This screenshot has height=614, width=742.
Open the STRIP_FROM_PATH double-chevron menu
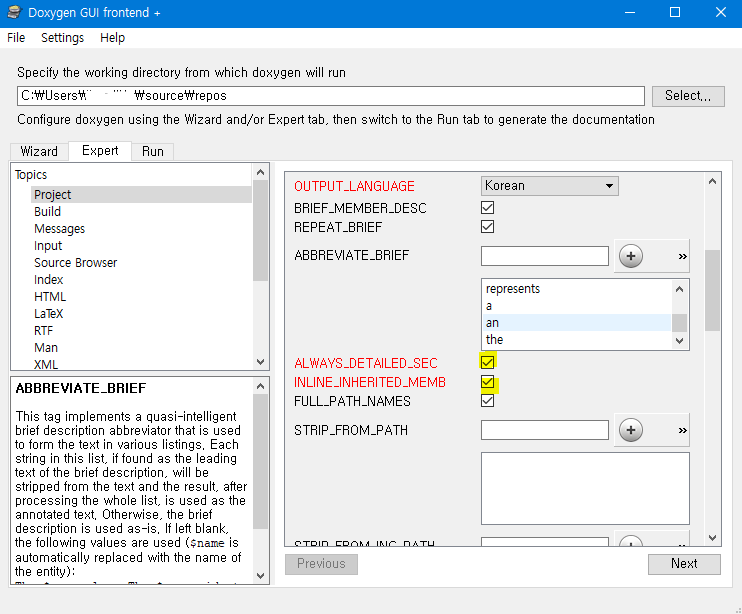[682, 430]
